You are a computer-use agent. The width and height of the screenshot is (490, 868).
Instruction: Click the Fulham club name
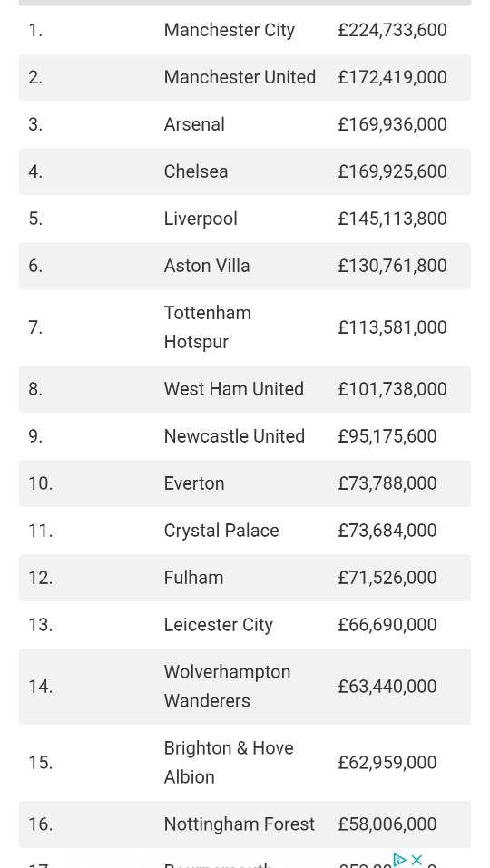[x=194, y=578]
